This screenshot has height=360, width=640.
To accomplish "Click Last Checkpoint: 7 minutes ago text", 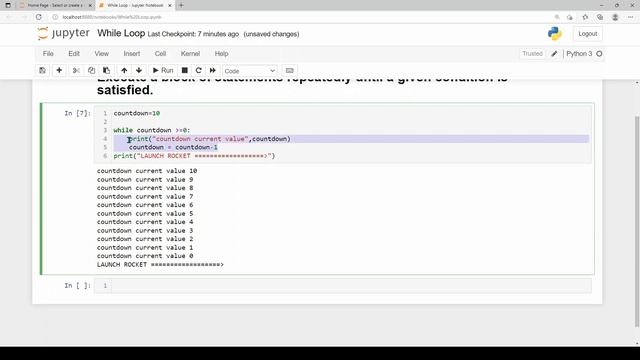I will (193, 34).
